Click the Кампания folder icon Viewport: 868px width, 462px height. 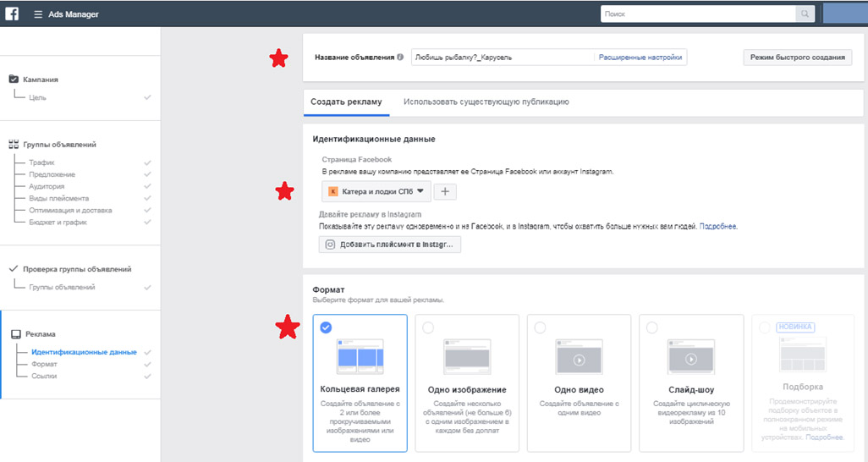click(14, 80)
